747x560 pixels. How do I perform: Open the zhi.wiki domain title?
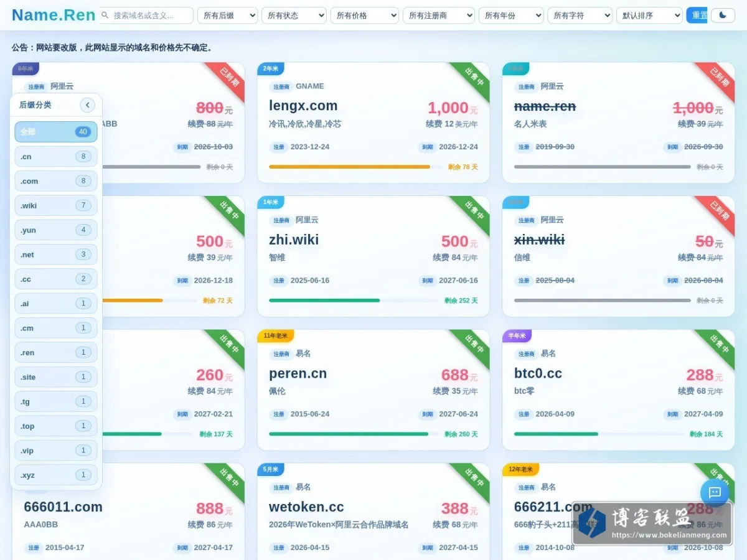pyautogui.click(x=294, y=240)
